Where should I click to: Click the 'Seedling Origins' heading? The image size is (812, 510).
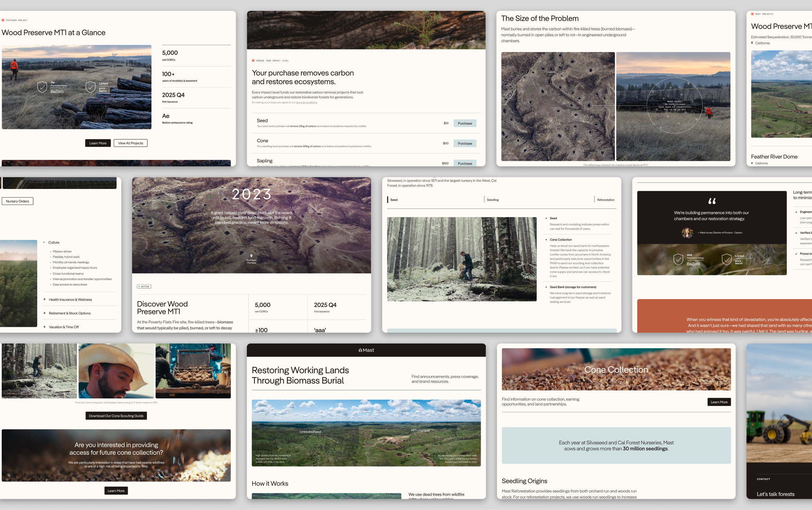[x=524, y=481]
